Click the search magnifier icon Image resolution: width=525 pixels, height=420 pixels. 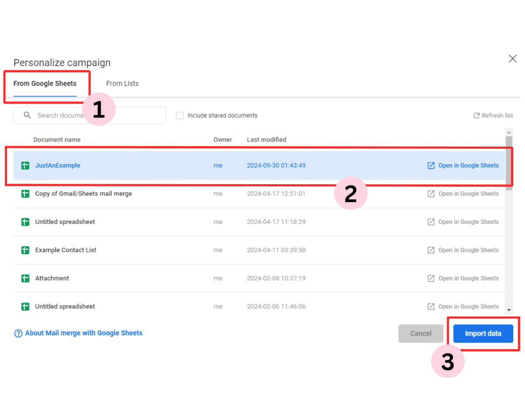[x=27, y=115]
